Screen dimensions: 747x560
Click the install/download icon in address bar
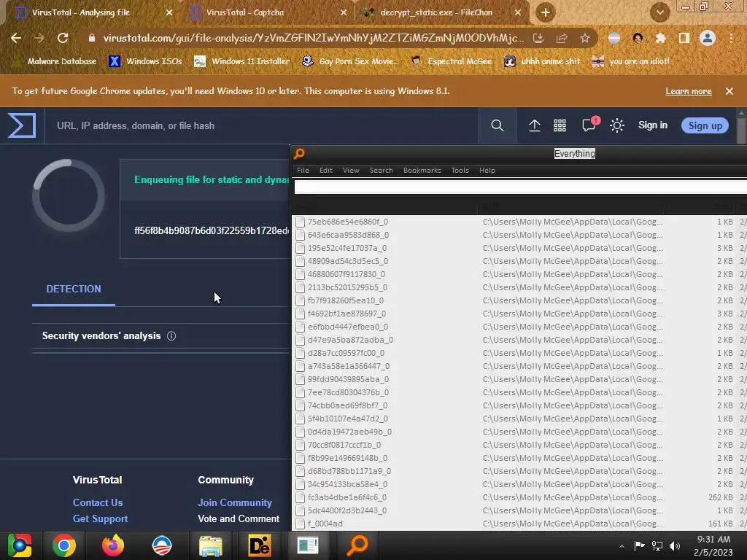[x=538, y=38]
